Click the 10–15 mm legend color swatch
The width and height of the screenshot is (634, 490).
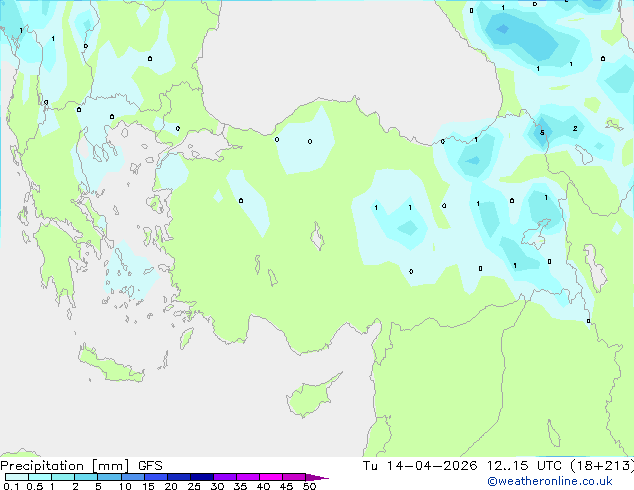pyautogui.click(x=132, y=477)
